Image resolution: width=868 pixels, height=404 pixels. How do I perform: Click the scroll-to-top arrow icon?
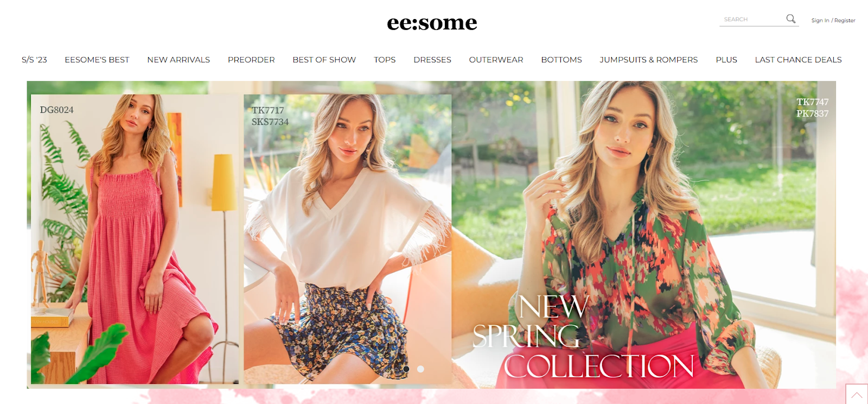[x=857, y=394]
